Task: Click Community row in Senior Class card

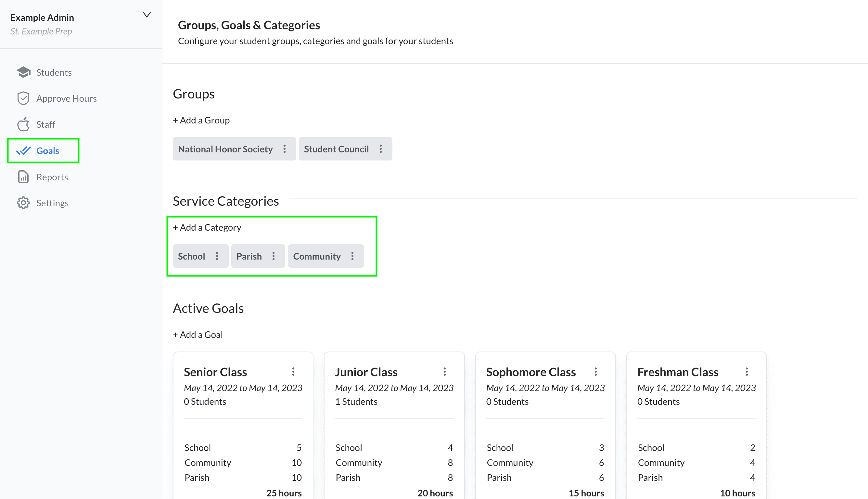Action: coord(243,463)
